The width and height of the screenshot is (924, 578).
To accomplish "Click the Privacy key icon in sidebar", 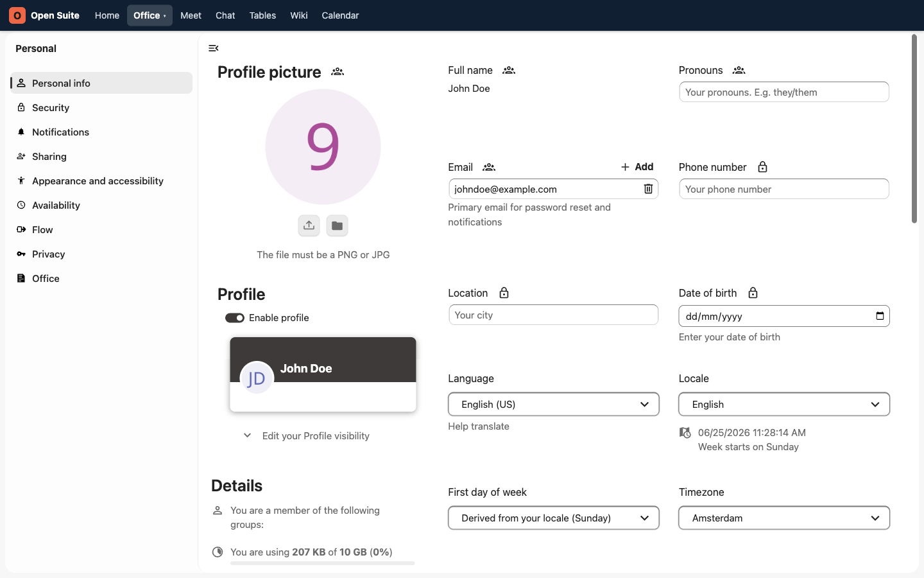I will point(21,254).
